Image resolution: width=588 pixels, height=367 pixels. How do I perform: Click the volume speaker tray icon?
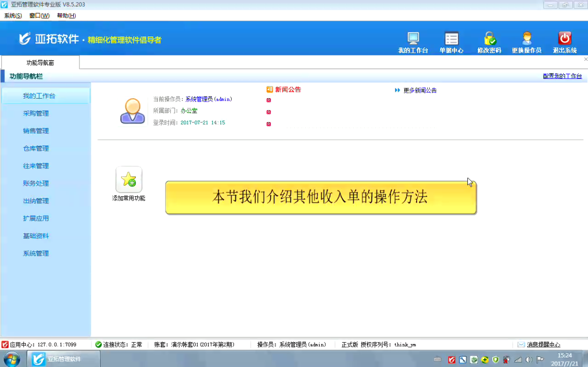[529, 360]
